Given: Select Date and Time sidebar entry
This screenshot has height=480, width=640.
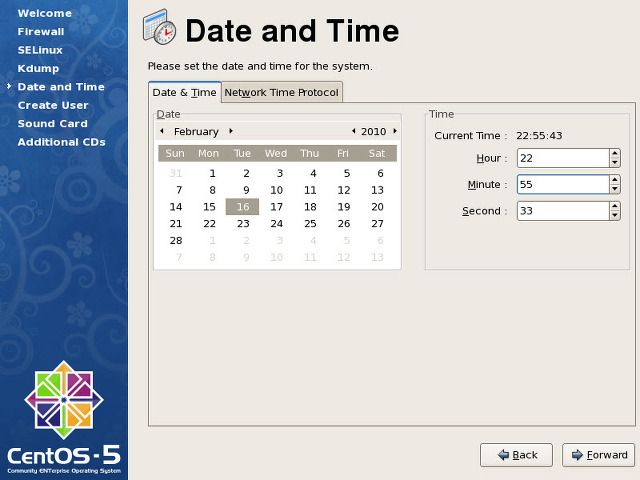Looking at the screenshot, I should (61, 87).
